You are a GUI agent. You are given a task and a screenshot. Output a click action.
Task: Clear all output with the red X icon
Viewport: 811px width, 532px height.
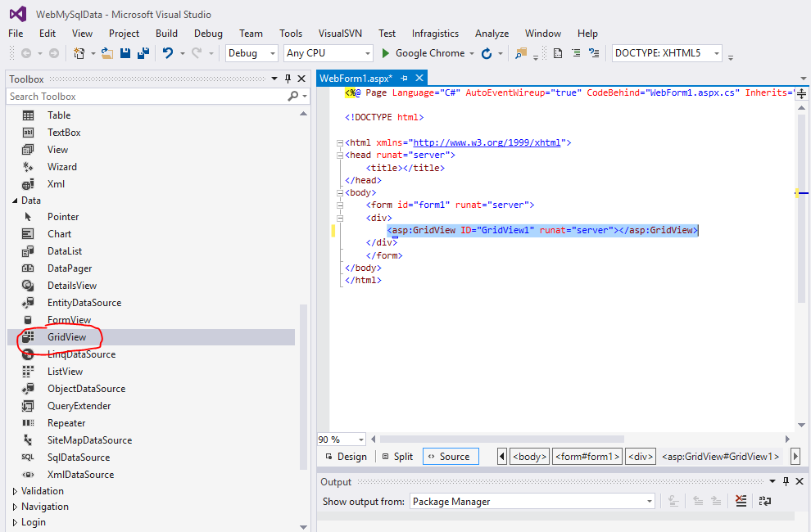741,501
